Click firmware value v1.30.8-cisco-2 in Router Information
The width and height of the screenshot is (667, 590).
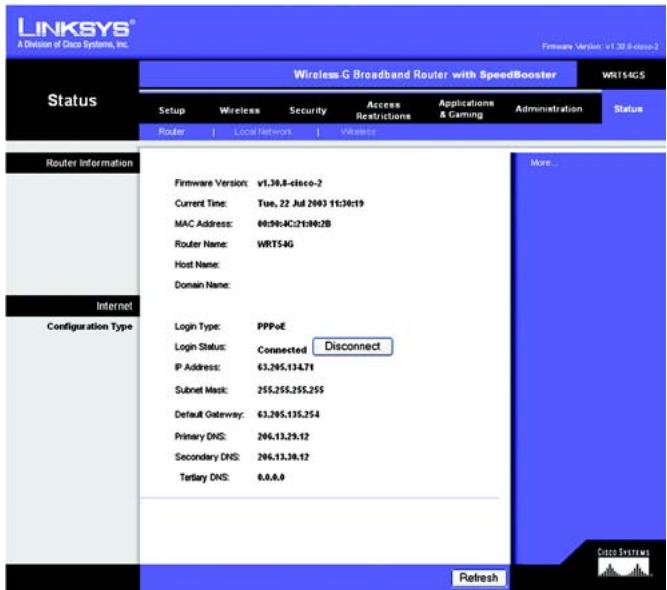point(290,183)
